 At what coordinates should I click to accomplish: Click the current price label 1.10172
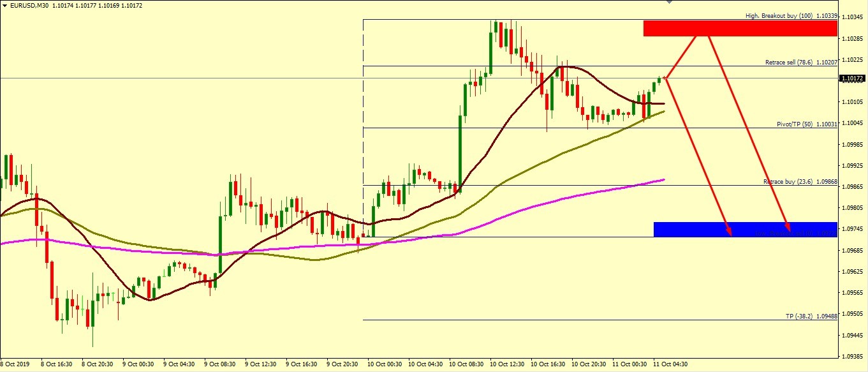click(853, 78)
